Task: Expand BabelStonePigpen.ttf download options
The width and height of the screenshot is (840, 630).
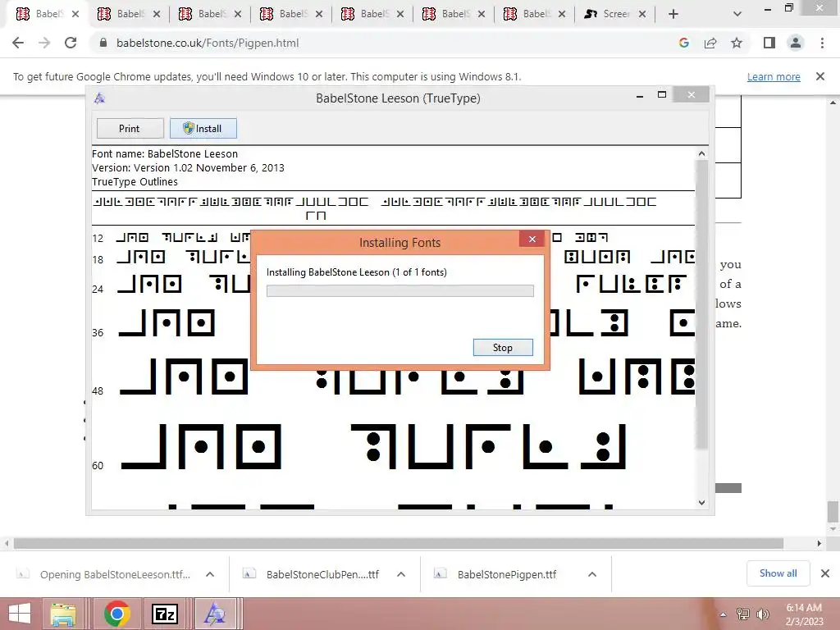Action: [x=592, y=574]
